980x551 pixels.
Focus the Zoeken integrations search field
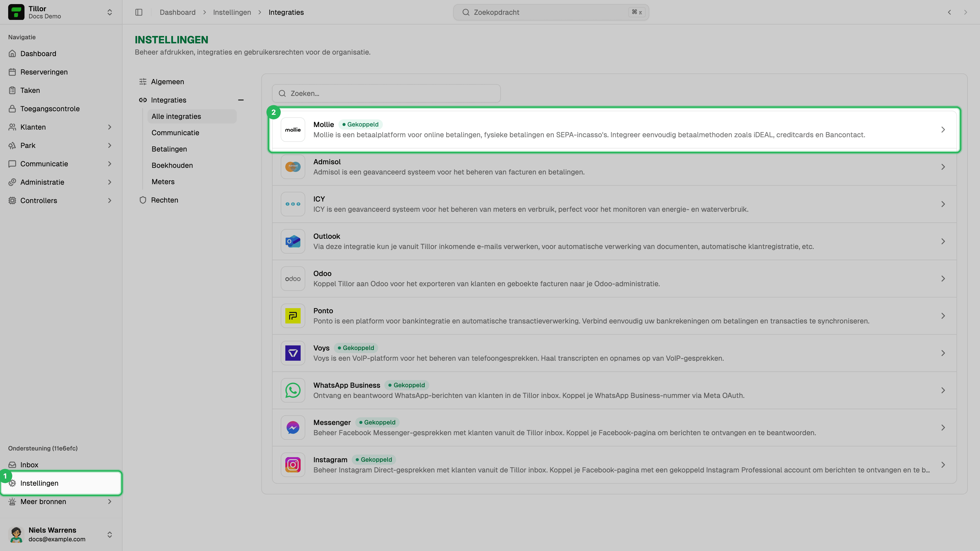(x=386, y=94)
